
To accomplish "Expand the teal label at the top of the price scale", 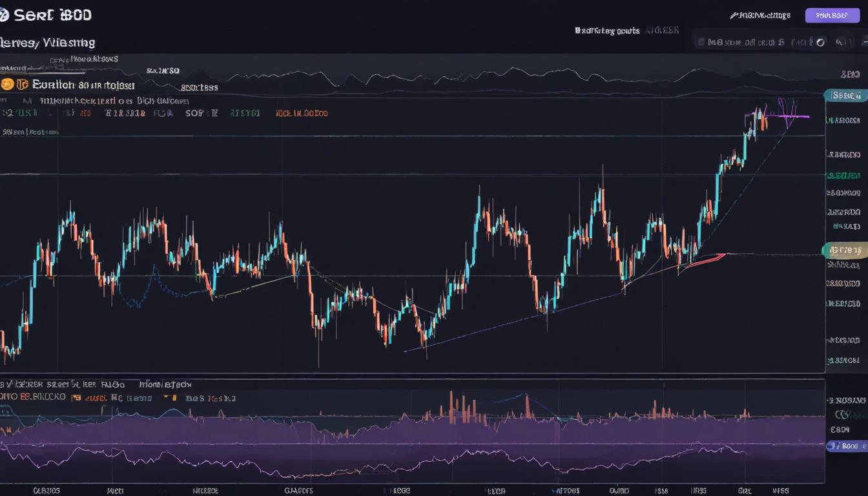I will [846, 94].
